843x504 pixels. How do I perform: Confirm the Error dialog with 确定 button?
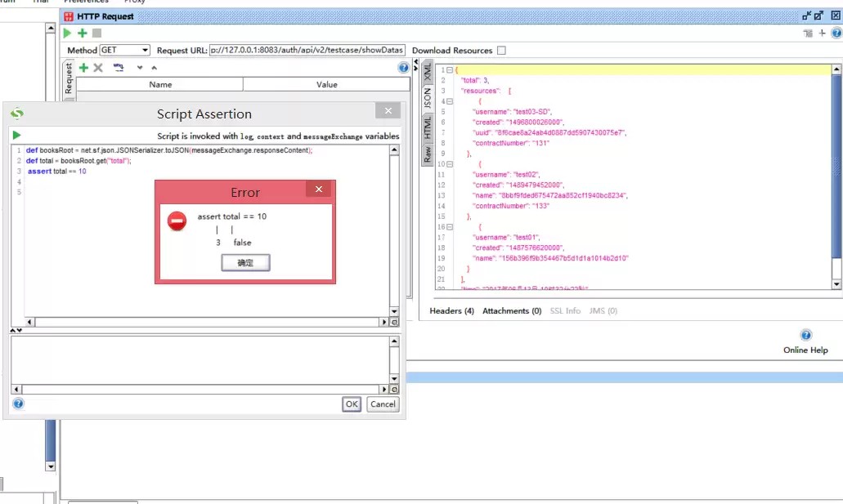pyautogui.click(x=245, y=263)
